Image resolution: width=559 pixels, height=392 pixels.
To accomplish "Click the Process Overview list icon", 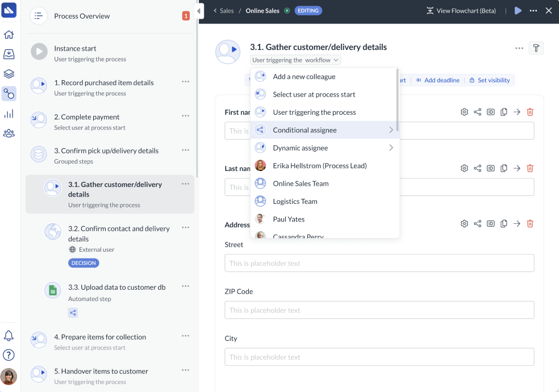I will click(x=39, y=16).
